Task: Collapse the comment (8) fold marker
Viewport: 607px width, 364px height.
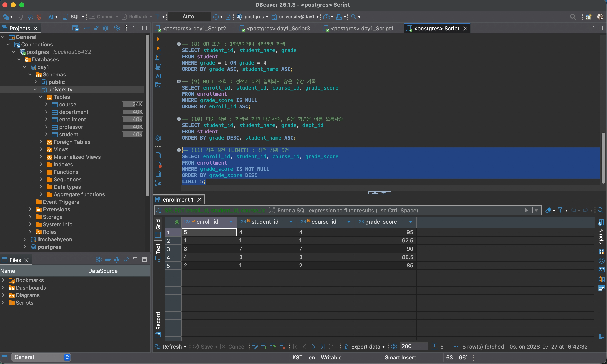Action: coord(179,44)
